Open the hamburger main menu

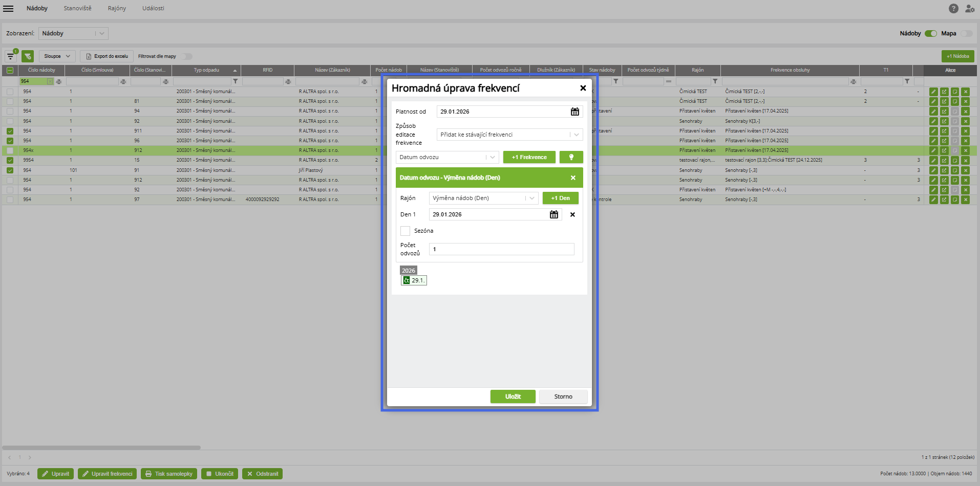[x=8, y=8]
